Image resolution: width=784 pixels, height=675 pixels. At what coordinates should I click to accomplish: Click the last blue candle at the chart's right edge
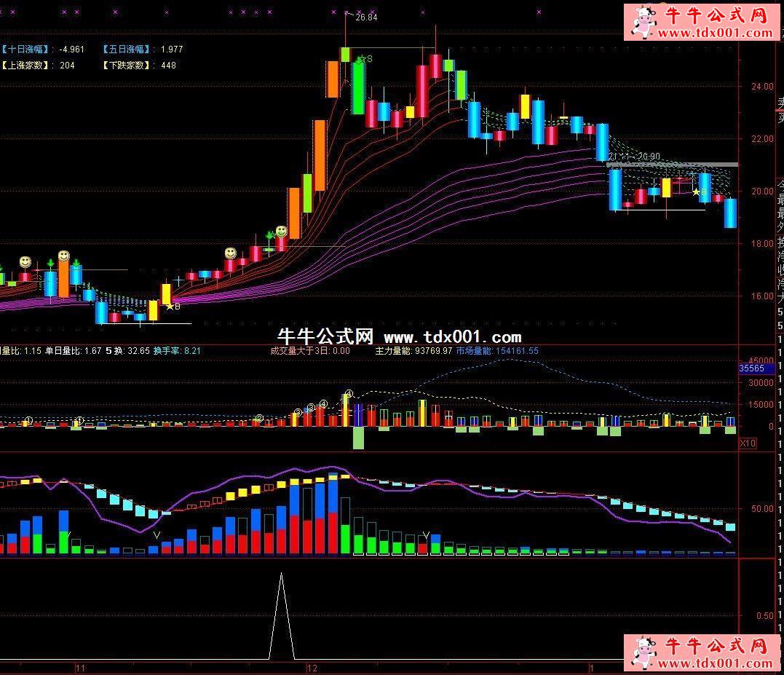pyautogui.click(x=731, y=213)
